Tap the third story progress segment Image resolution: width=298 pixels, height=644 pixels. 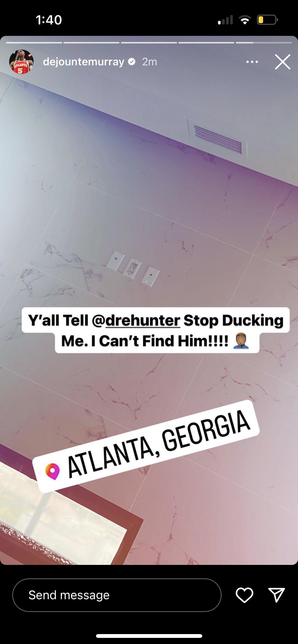[x=149, y=42]
